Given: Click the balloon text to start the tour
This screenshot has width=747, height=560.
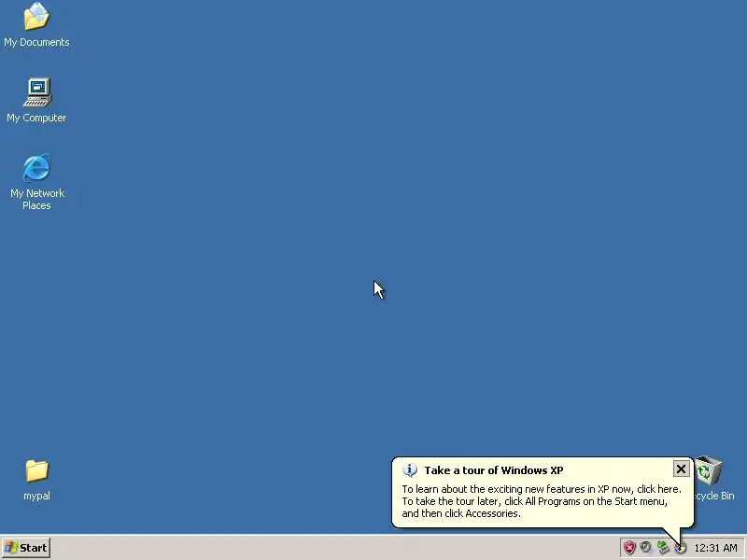Looking at the screenshot, I should (542, 501).
